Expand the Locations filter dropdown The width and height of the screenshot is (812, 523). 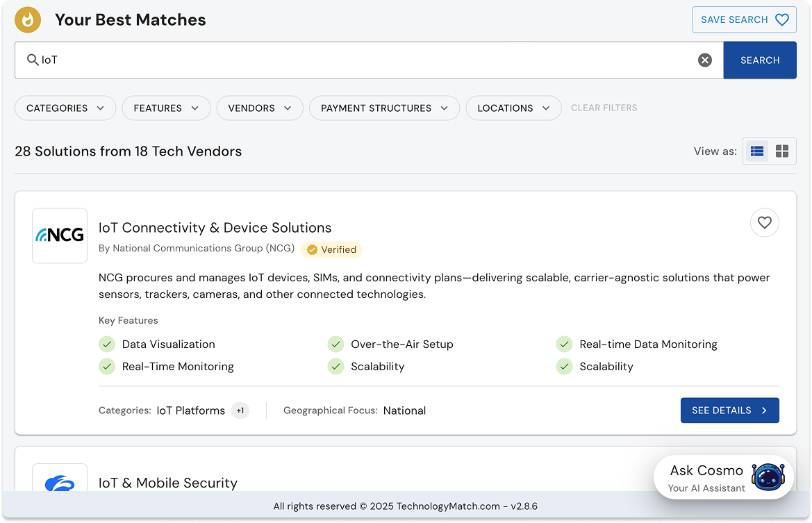coord(513,108)
